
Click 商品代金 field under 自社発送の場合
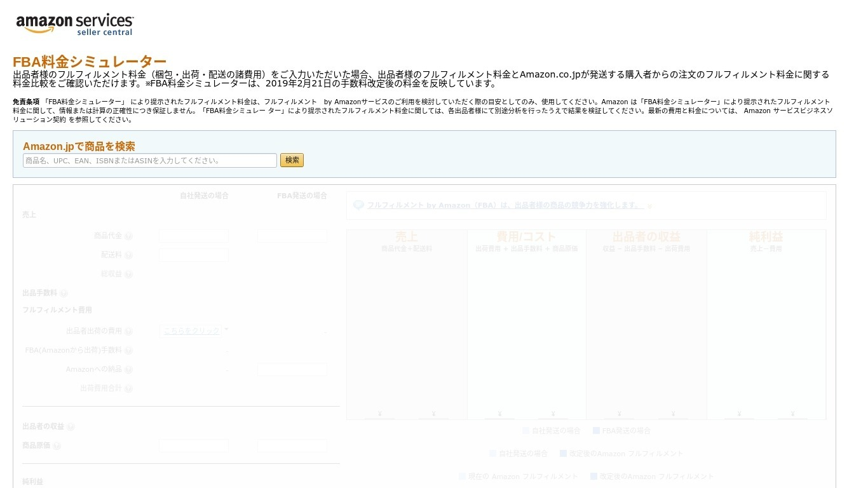click(194, 236)
